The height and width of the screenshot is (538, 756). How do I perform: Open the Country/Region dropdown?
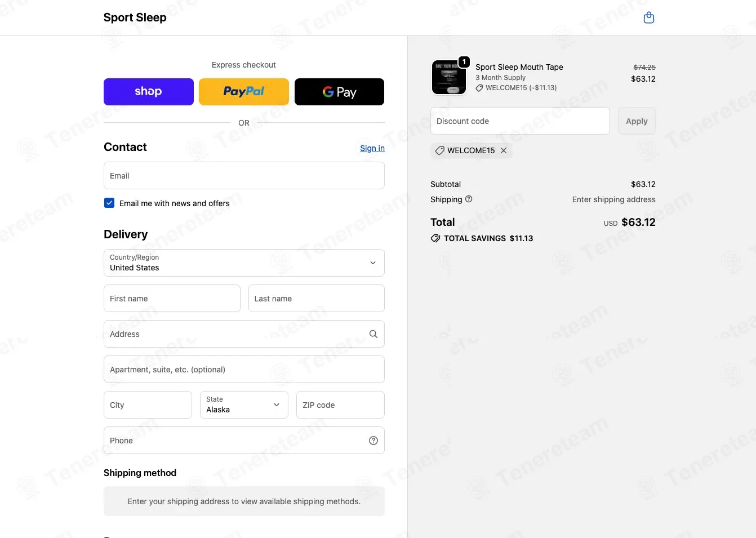tap(244, 263)
